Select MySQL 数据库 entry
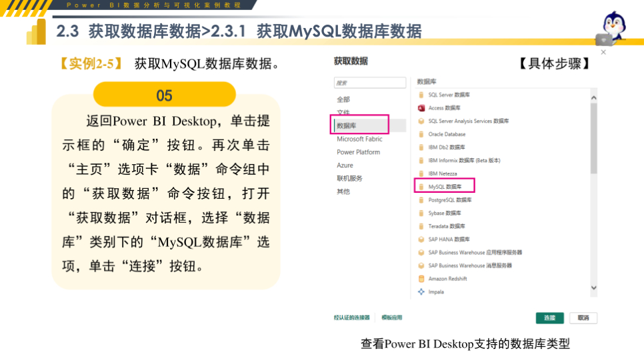Screen dimensions: 644x363 tap(445, 187)
